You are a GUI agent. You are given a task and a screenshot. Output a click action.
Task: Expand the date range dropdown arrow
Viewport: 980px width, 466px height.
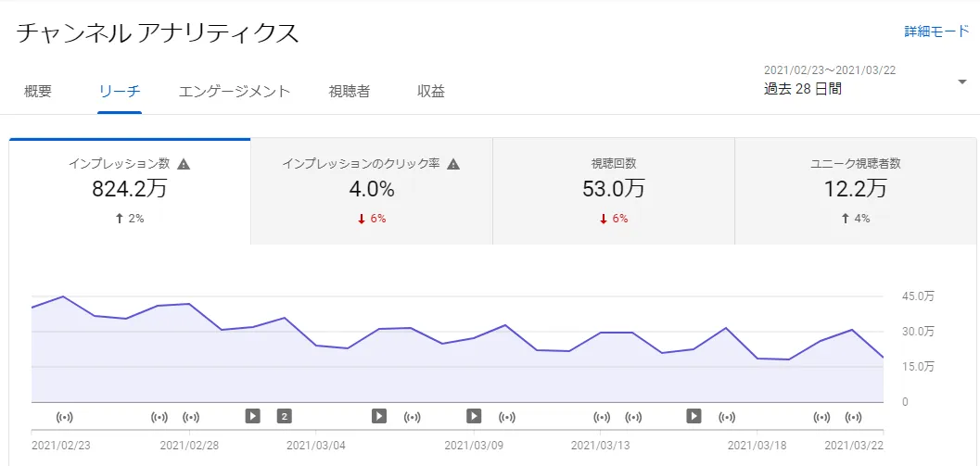point(961,82)
